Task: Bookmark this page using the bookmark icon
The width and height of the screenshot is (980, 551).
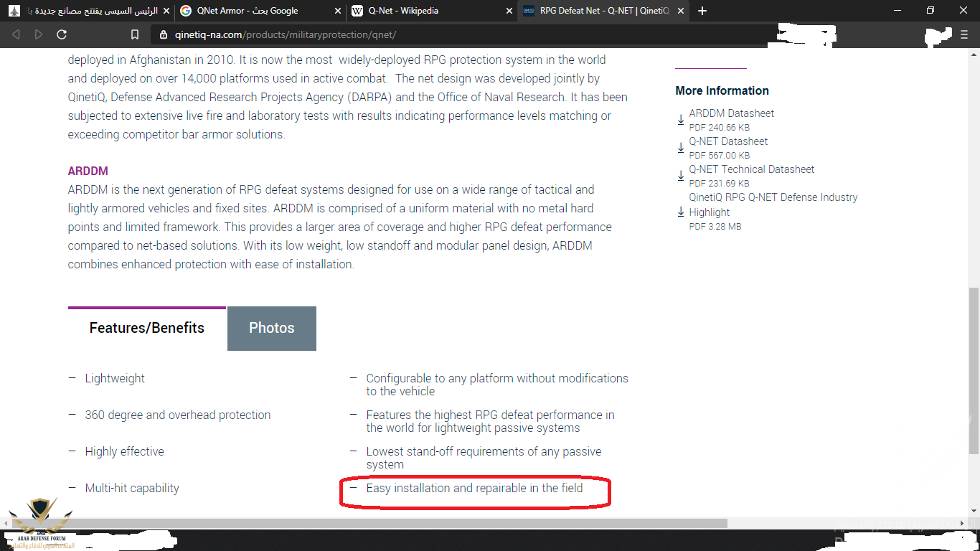Action: click(x=135, y=34)
